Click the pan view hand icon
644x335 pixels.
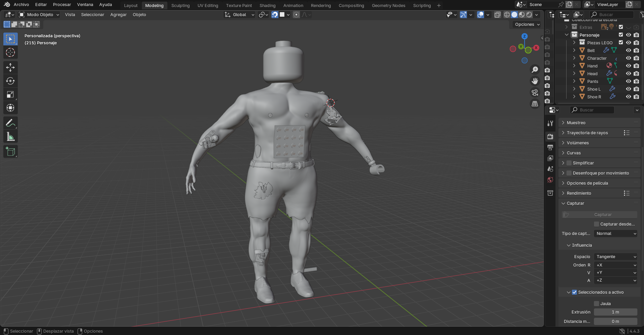pyautogui.click(x=535, y=81)
